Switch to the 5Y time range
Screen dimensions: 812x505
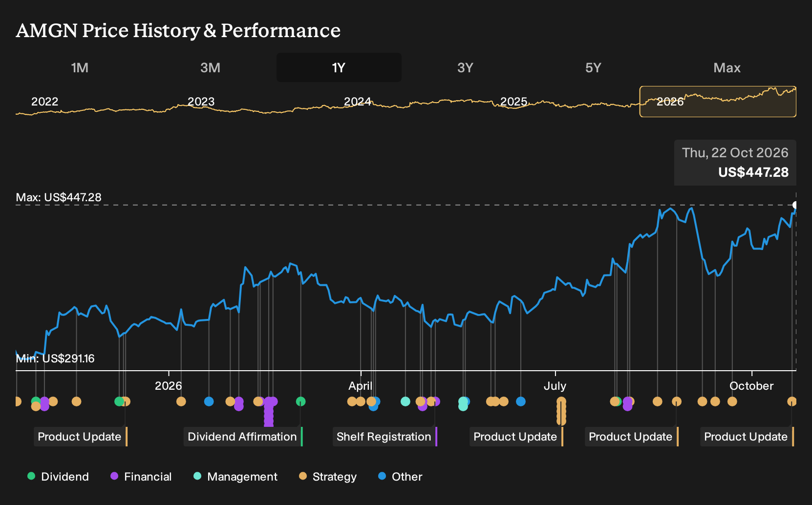593,67
